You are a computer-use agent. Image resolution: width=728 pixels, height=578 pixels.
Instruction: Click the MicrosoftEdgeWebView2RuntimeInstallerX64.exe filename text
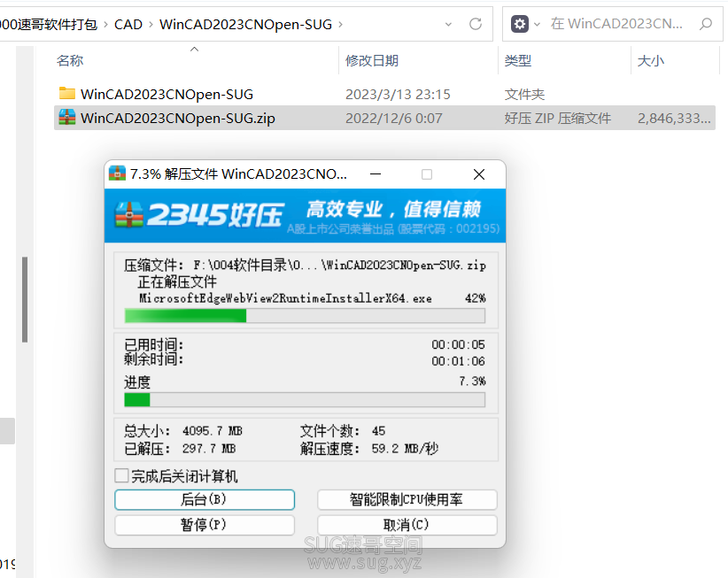285,297
